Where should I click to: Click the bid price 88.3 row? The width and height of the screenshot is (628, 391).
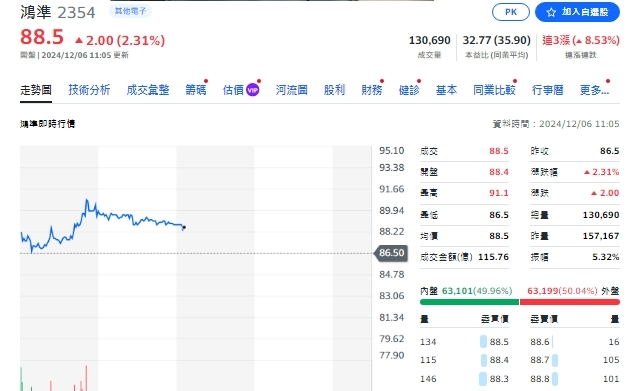click(x=464, y=379)
